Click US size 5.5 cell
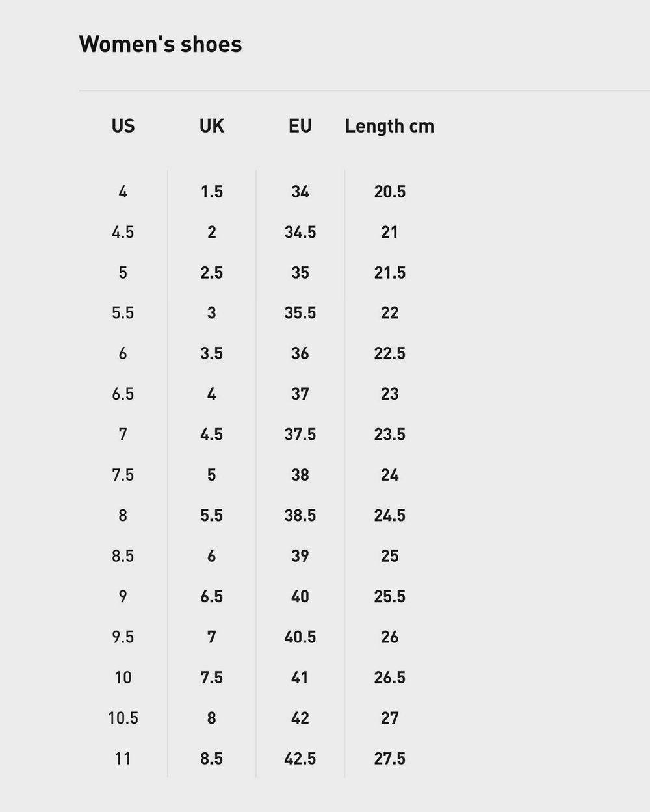 pos(123,313)
